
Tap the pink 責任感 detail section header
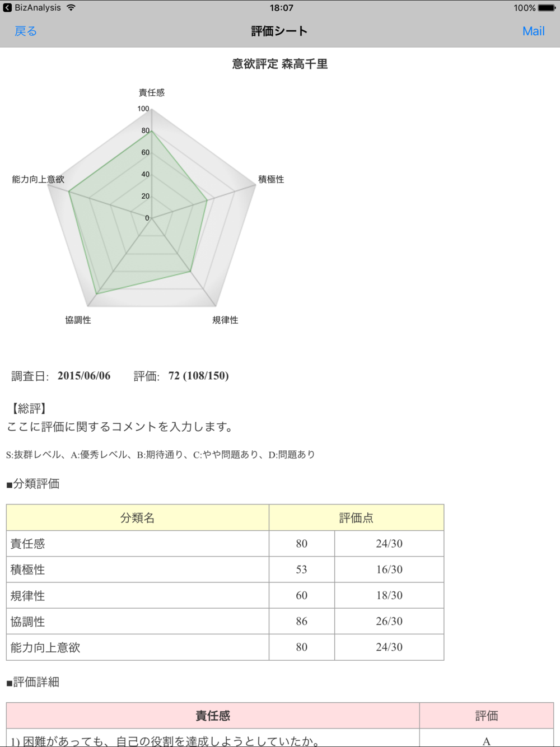(x=213, y=716)
